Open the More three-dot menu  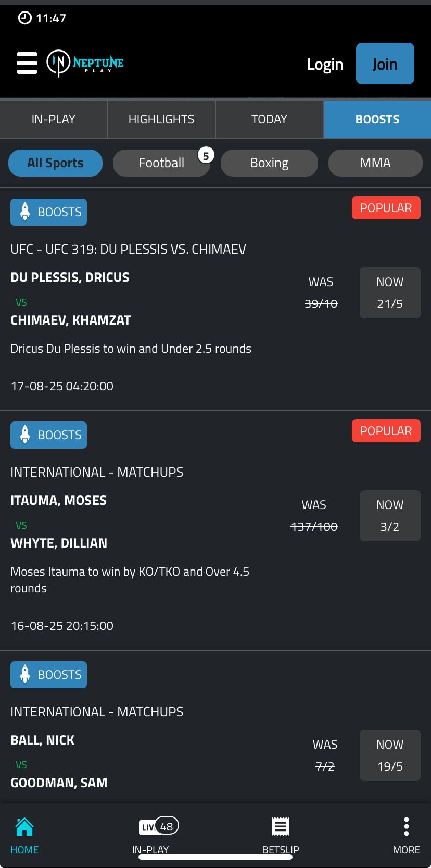pyautogui.click(x=407, y=836)
